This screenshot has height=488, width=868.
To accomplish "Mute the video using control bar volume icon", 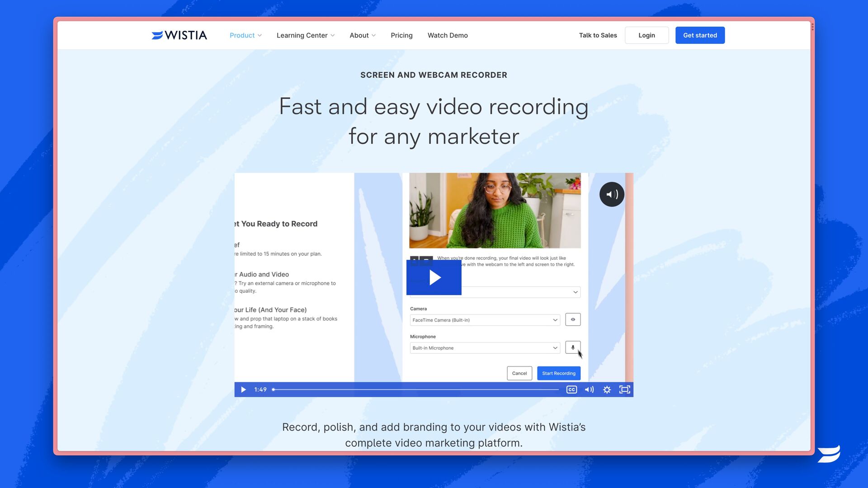I will pyautogui.click(x=589, y=389).
